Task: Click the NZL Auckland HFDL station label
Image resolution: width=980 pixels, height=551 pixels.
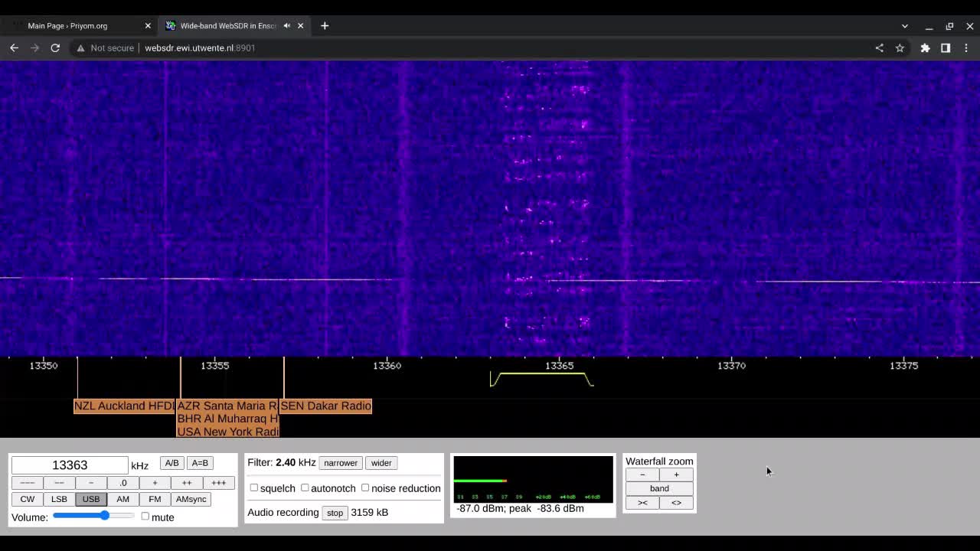Action: point(124,406)
